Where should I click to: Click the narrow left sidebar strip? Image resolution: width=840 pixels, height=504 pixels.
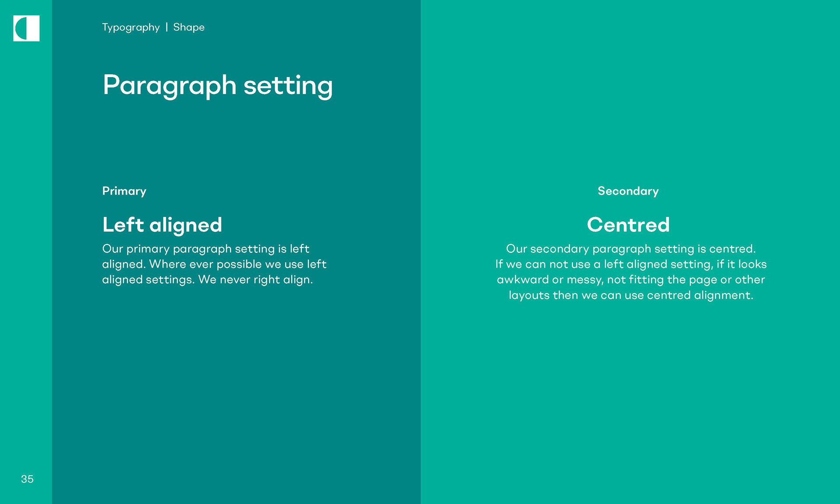point(26,262)
